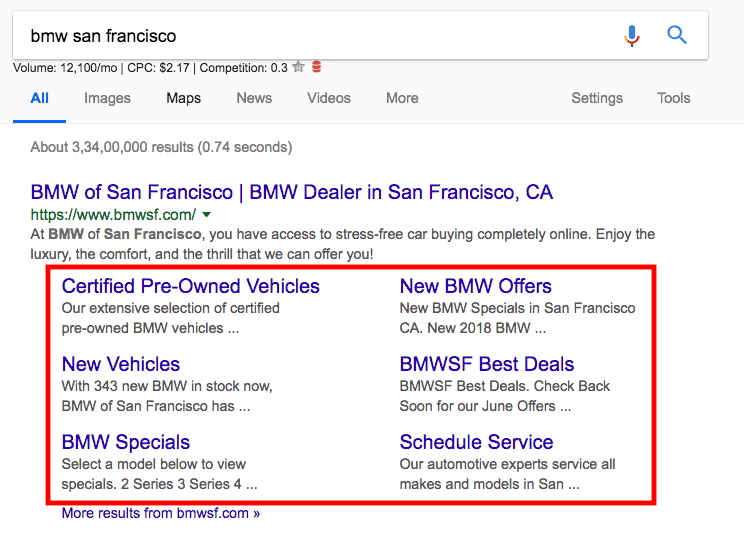Focus the search box containing bmw san francisco
This screenshot has height=541, width=744.
300,36
